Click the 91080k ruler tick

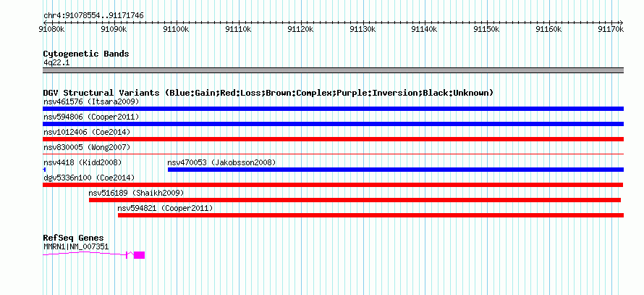(x=52, y=29)
